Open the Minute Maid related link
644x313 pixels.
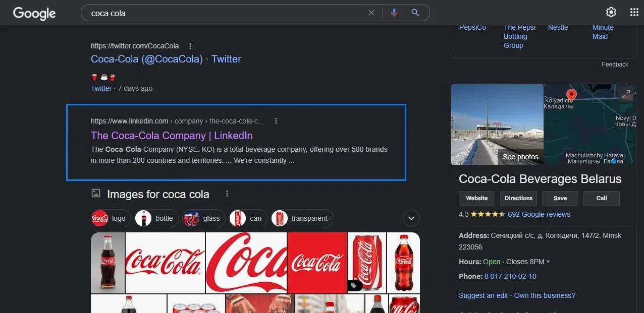click(603, 32)
